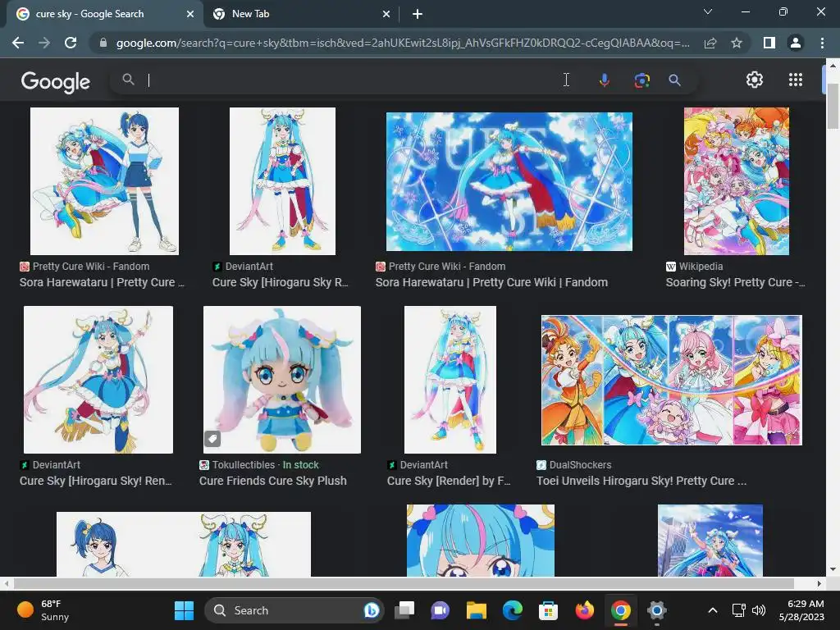
Task: Switch to the New Tab tab
Action: tap(302, 14)
